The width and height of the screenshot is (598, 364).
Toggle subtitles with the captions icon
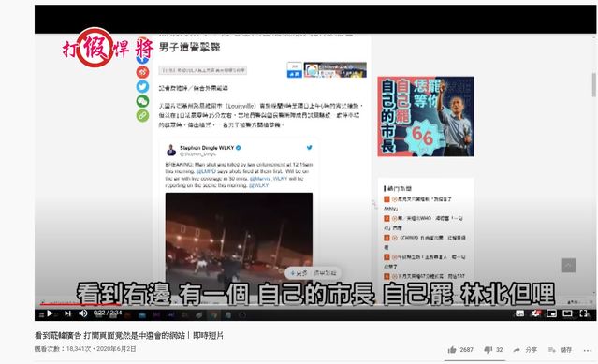[519, 313]
